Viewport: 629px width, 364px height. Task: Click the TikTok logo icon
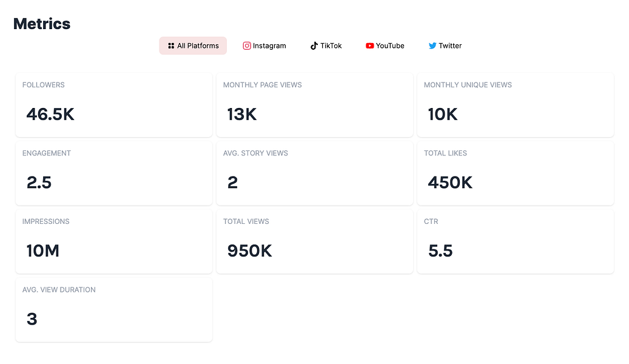coord(314,45)
